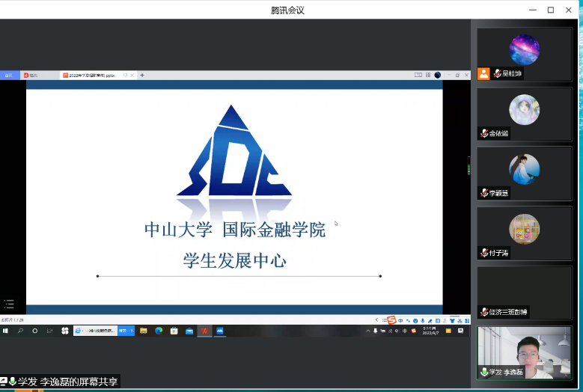Click the taskbar search magnifier icon
583x392 pixels.
(20, 331)
